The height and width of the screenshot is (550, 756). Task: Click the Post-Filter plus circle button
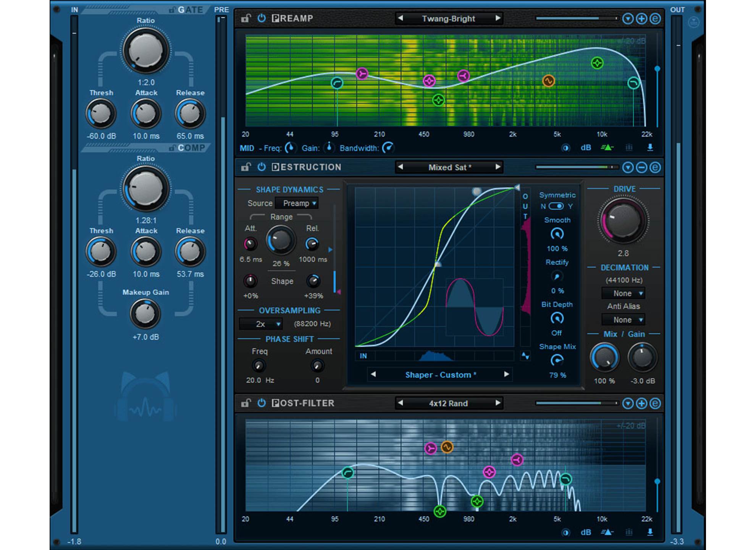(x=641, y=403)
